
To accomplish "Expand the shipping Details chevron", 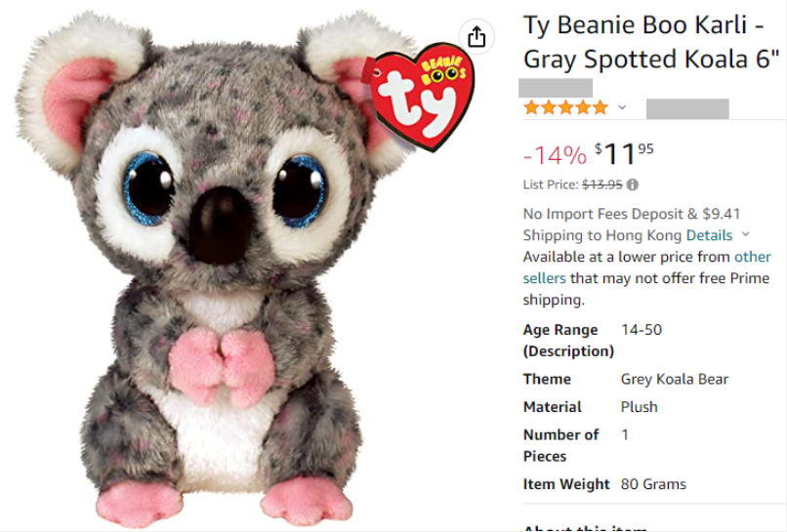I will (746, 234).
